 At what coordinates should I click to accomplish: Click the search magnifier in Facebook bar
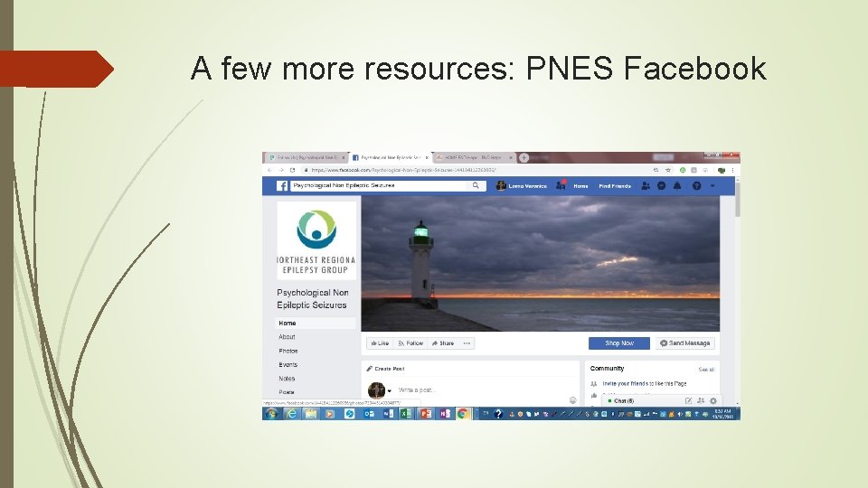[x=476, y=186]
